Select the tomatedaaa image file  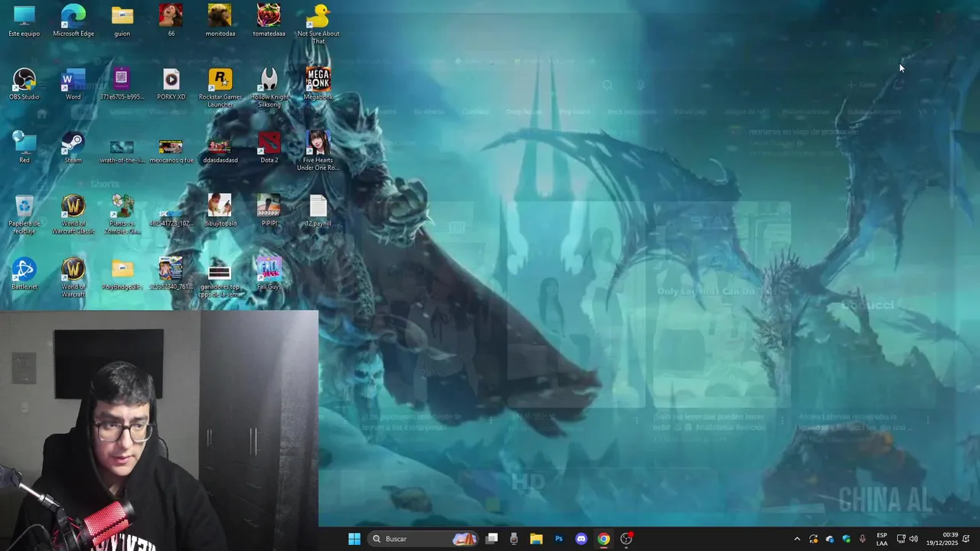click(x=269, y=21)
